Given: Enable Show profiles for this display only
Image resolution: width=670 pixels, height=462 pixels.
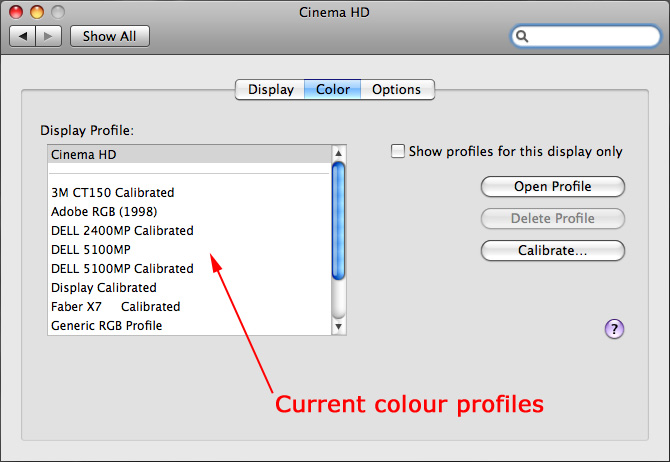Looking at the screenshot, I should click(x=397, y=151).
